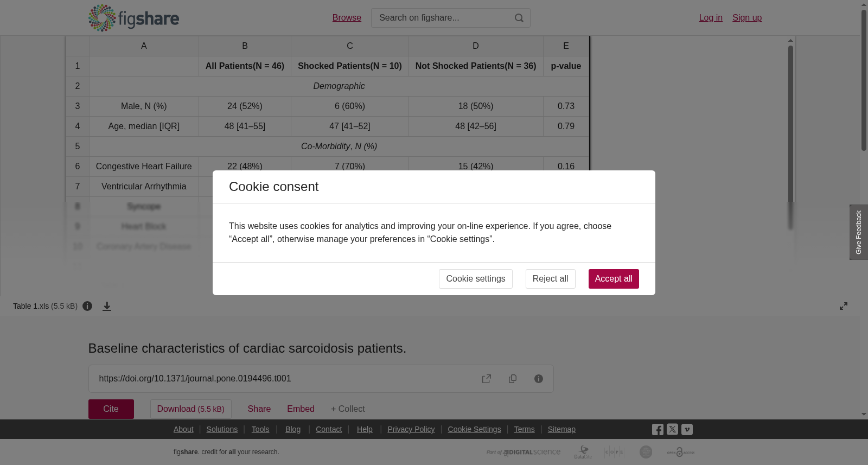Image resolution: width=868 pixels, height=465 pixels.
Task: Copy the DOI to clipboard
Action: pyautogui.click(x=513, y=379)
